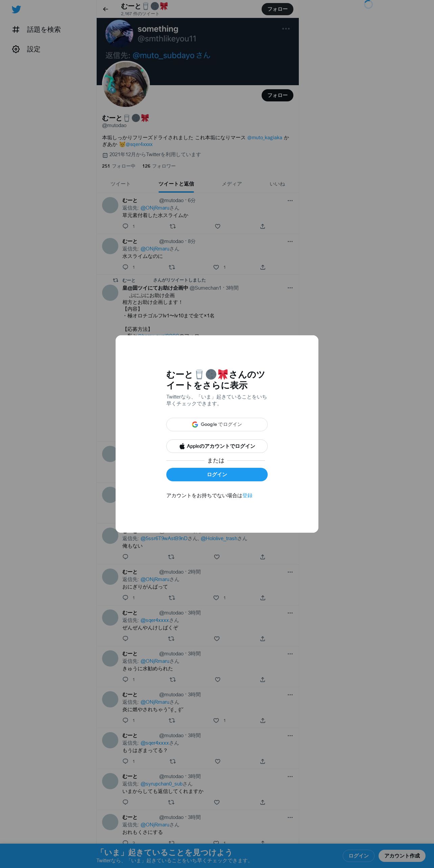Screen dimensions: 434x868
Task: Open the three-dot menu in the header banner
Action: (286, 29)
